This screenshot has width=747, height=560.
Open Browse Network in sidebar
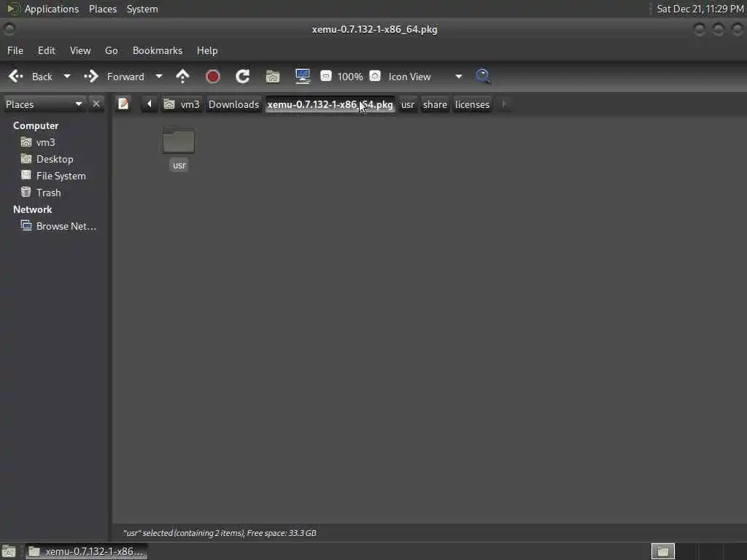point(66,226)
